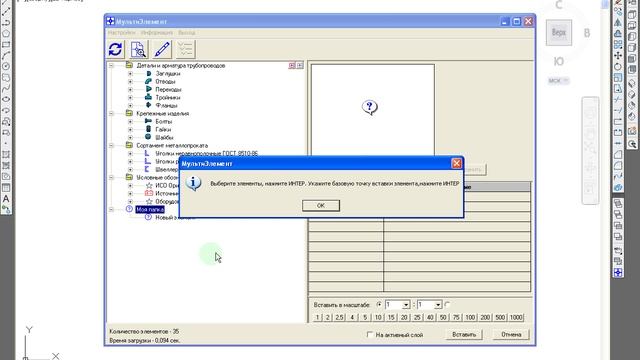Collapse the 'Сортамент металлопроката' tree node
The height and width of the screenshot is (360, 640).
[111, 145]
